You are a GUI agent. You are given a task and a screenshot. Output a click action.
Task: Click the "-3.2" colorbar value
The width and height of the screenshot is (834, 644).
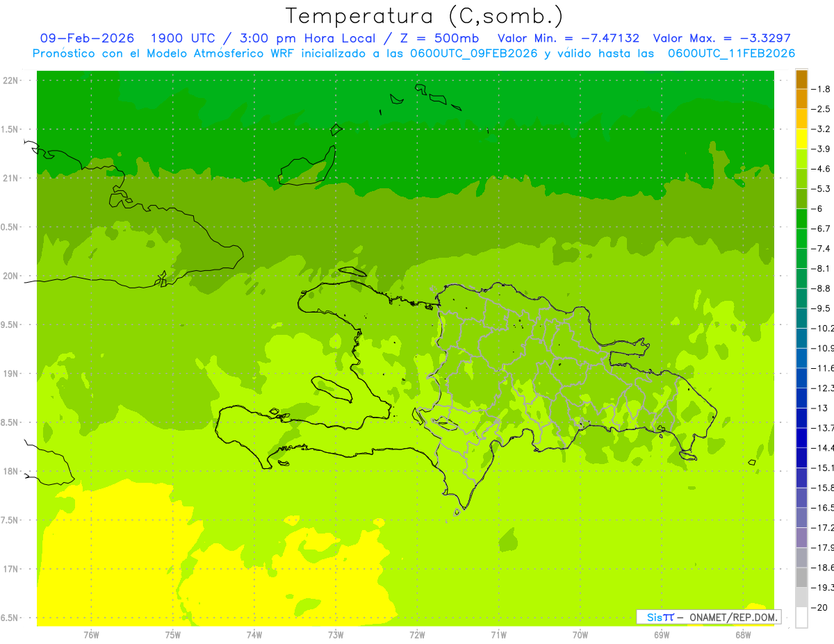pyautogui.click(x=821, y=129)
